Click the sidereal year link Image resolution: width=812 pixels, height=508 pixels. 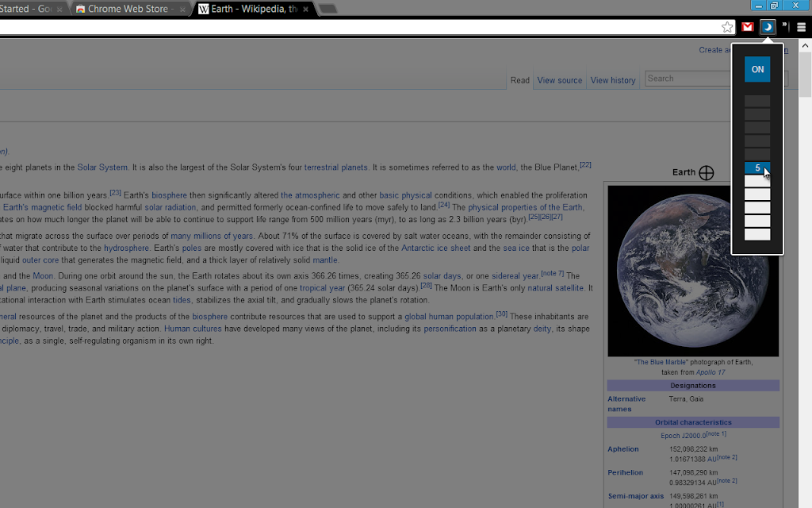pos(515,275)
